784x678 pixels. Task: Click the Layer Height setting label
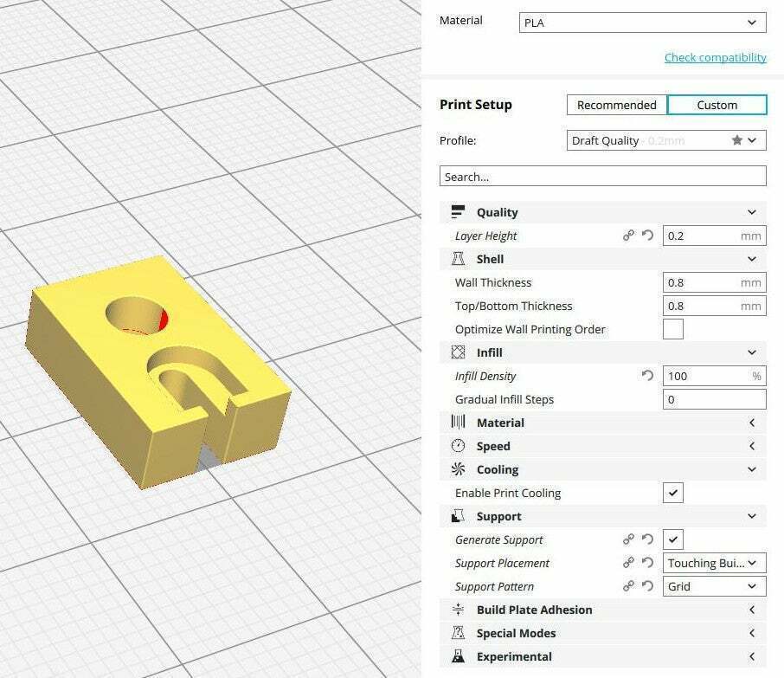click(485, 236)
